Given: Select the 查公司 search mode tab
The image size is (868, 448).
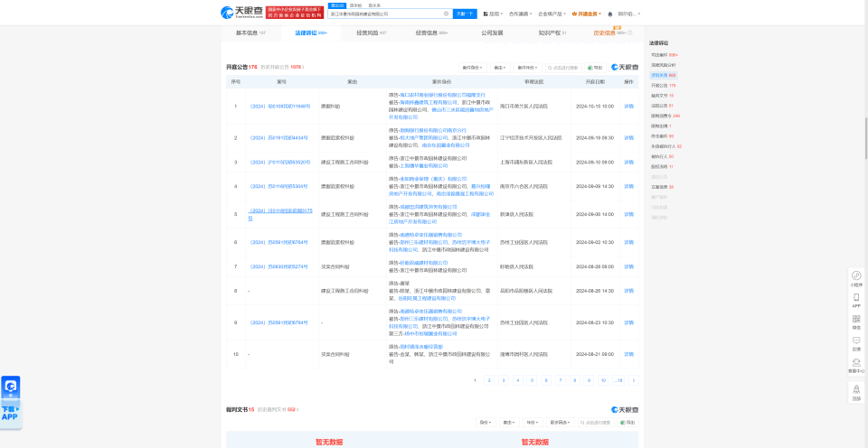Looking at the screenshot, I should click(x=337, y=5).
